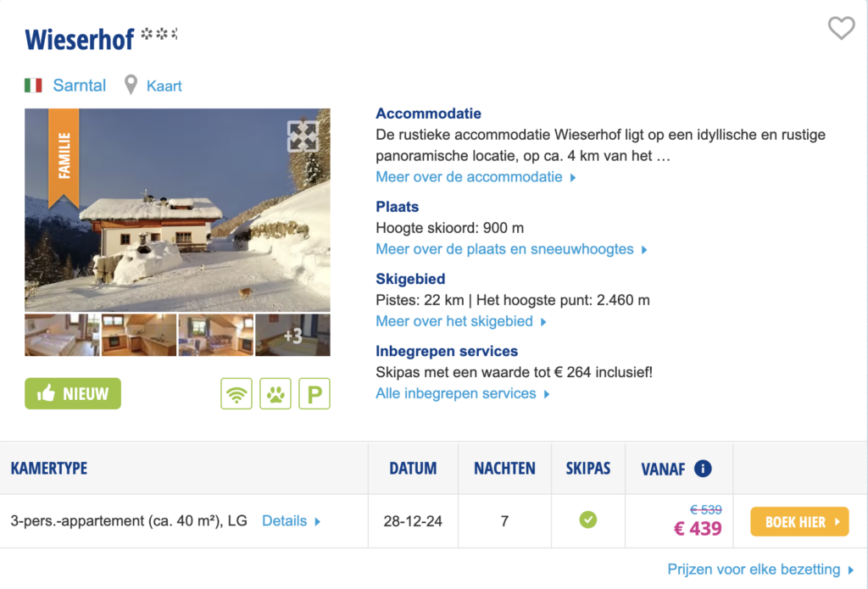
Task: Open the bedroom thumbnail photo
Action: tap(62, 335)
